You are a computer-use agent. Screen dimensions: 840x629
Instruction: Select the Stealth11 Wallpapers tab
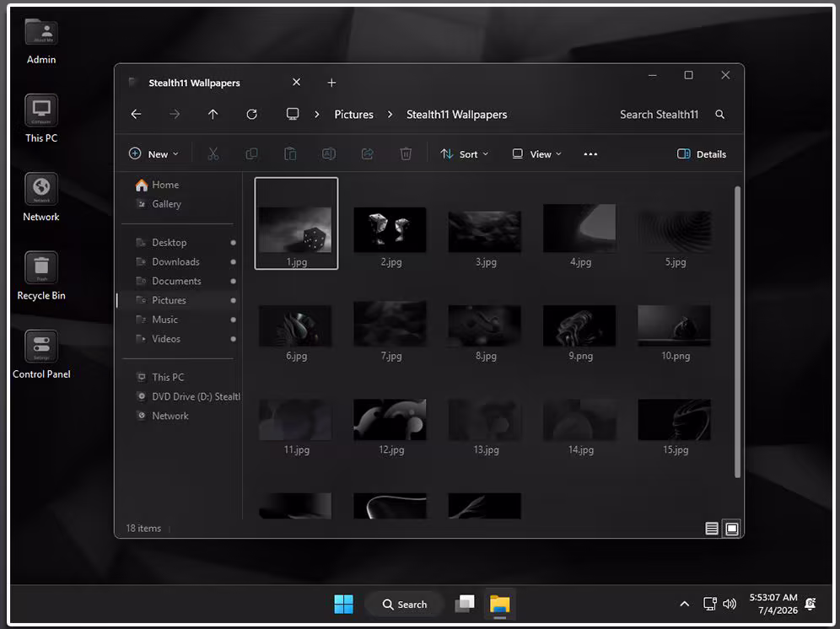[194, 83]
